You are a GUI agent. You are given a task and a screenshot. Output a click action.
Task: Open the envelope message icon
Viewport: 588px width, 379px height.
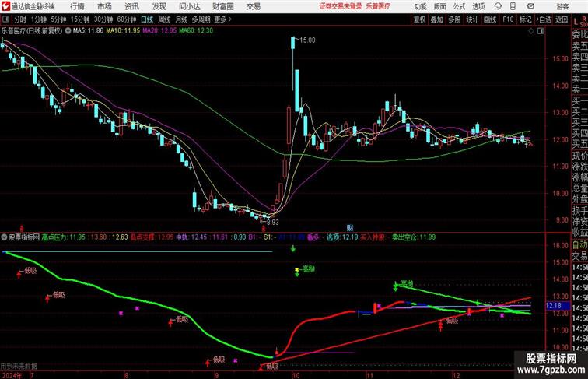click(530, 6)
